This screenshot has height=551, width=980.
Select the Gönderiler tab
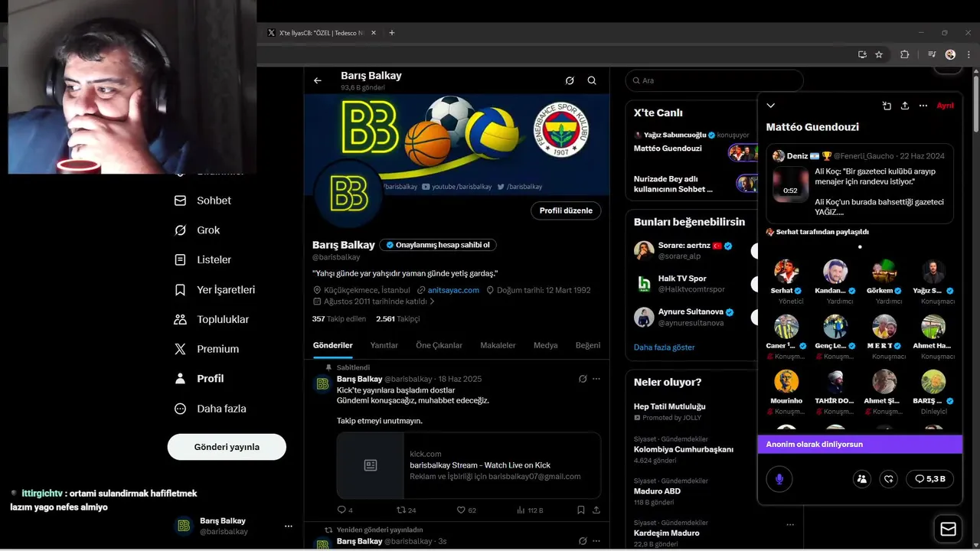[x=333, y=345]
